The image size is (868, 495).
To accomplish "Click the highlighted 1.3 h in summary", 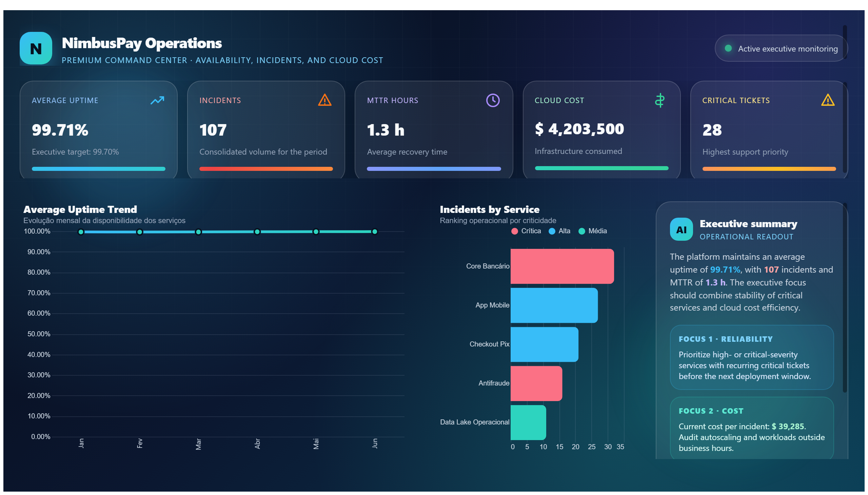I will click(x=715, y=282).
